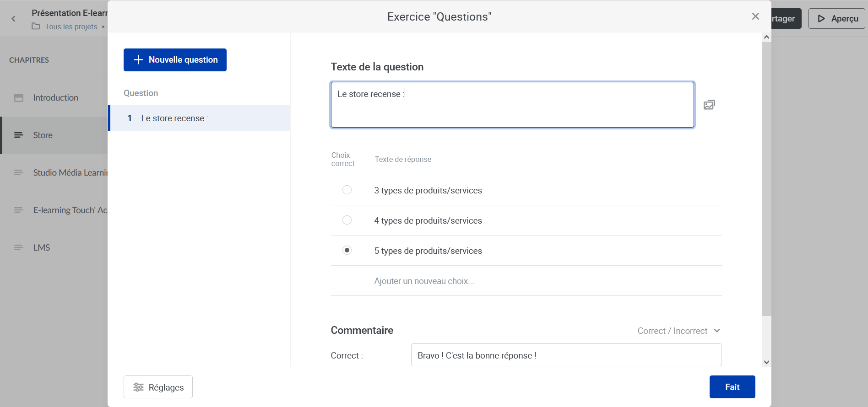Click the sliders icon in Réglages button
868x407 pixels.
[138, 387]
